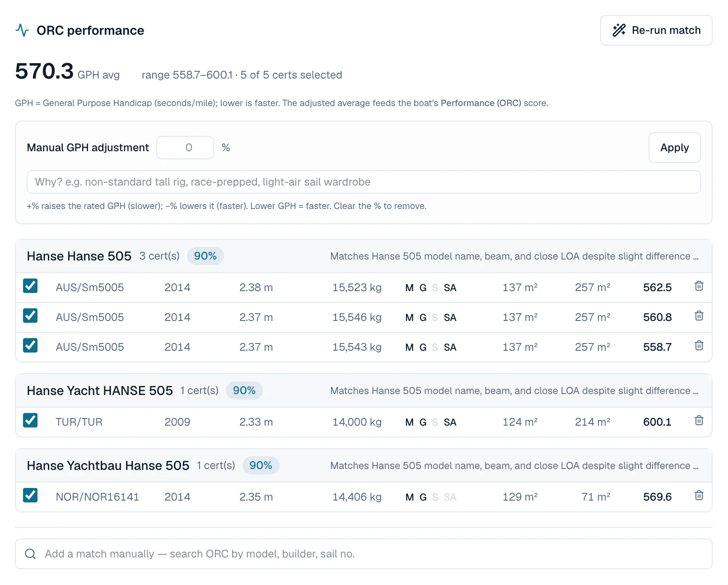Click the search magnifier icon in manual match field
Screen dimensions: 728x585
[30, 554]
